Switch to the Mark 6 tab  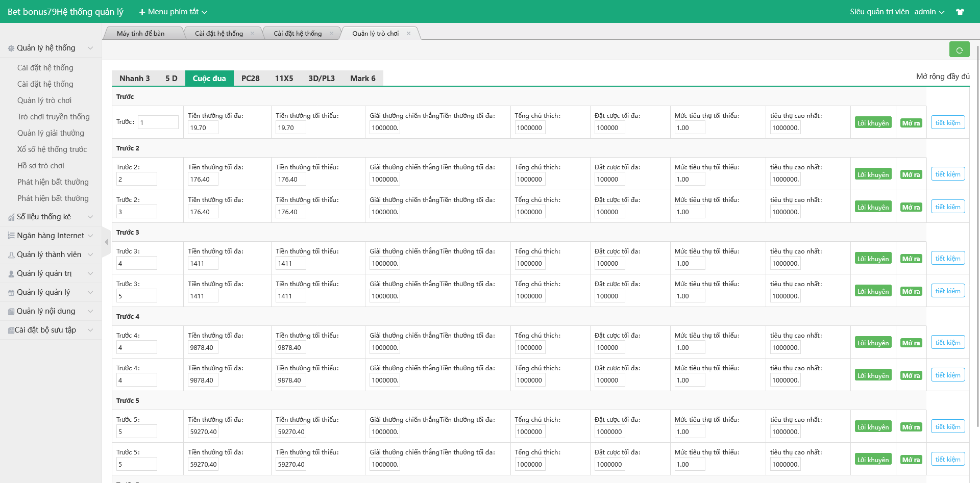[362, 79]
